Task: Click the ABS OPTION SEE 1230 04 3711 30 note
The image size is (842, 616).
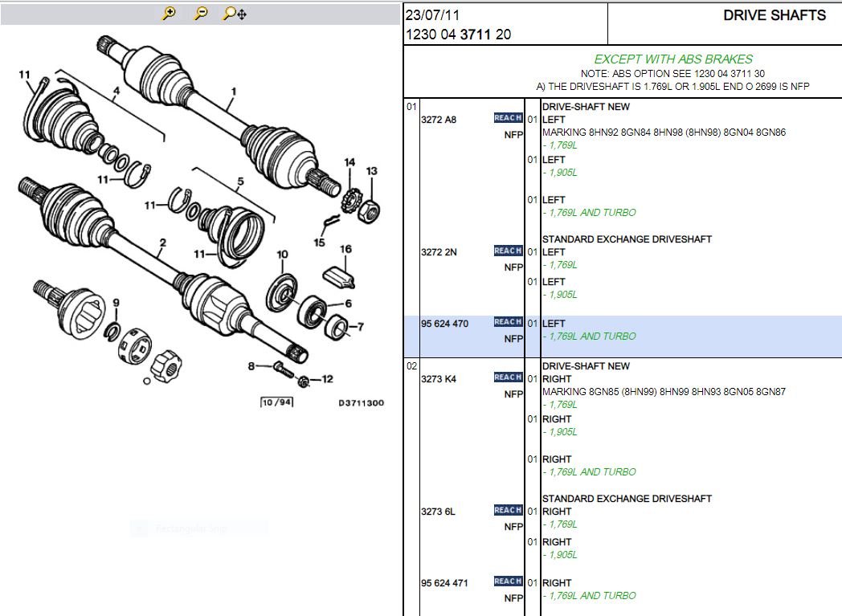Action: point(672,74)
